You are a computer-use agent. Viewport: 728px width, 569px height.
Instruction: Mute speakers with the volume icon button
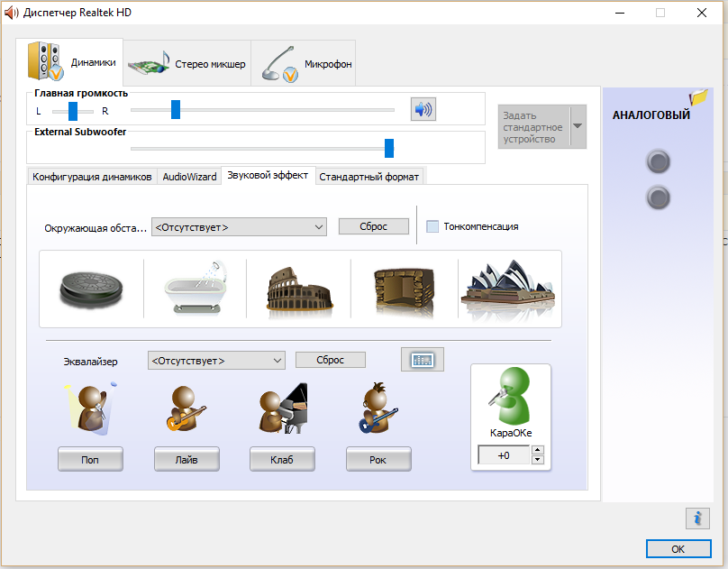pos(423,110)
